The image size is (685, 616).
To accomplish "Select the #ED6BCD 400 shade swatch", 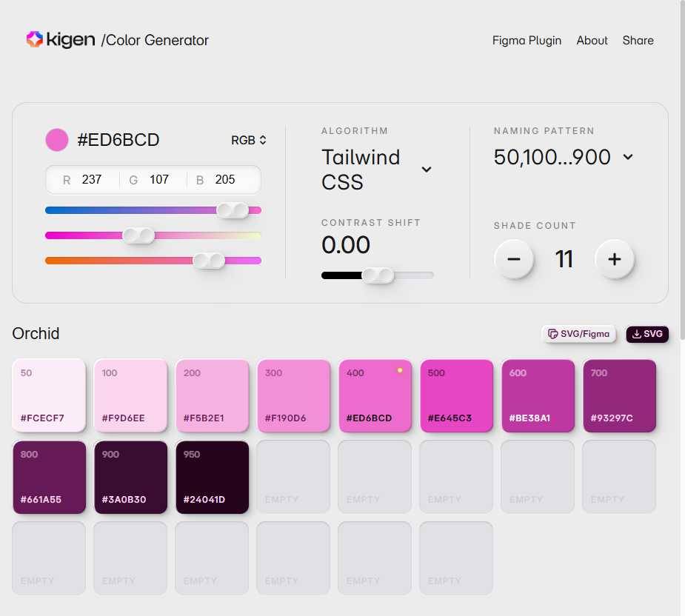I will (x=375, y=396).
